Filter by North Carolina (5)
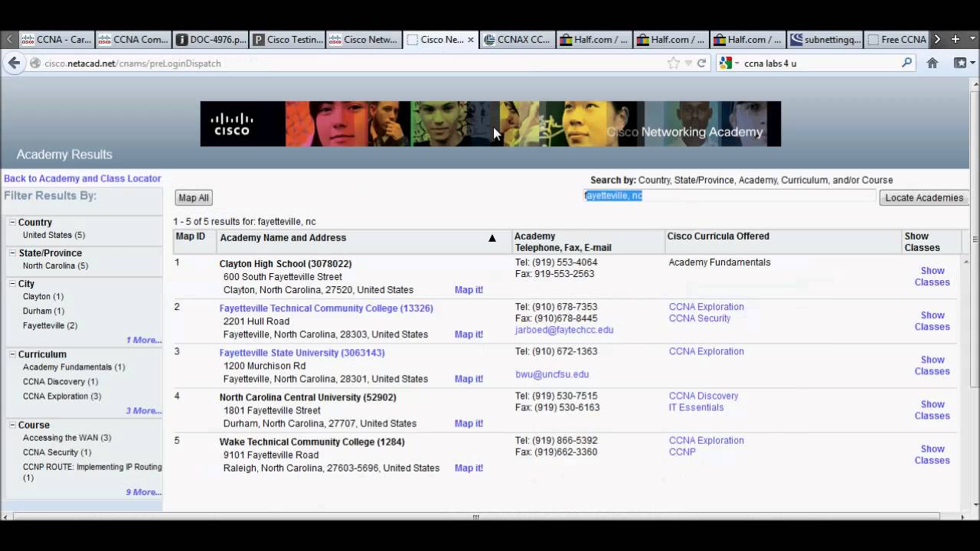This screenshot has width=980, height=551. point(55,266)
